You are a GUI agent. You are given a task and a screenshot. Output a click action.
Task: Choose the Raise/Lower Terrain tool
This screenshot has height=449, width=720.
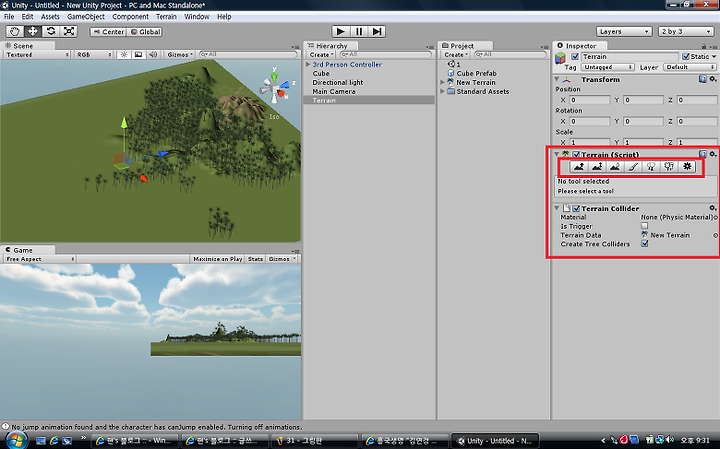pos(579,167)
